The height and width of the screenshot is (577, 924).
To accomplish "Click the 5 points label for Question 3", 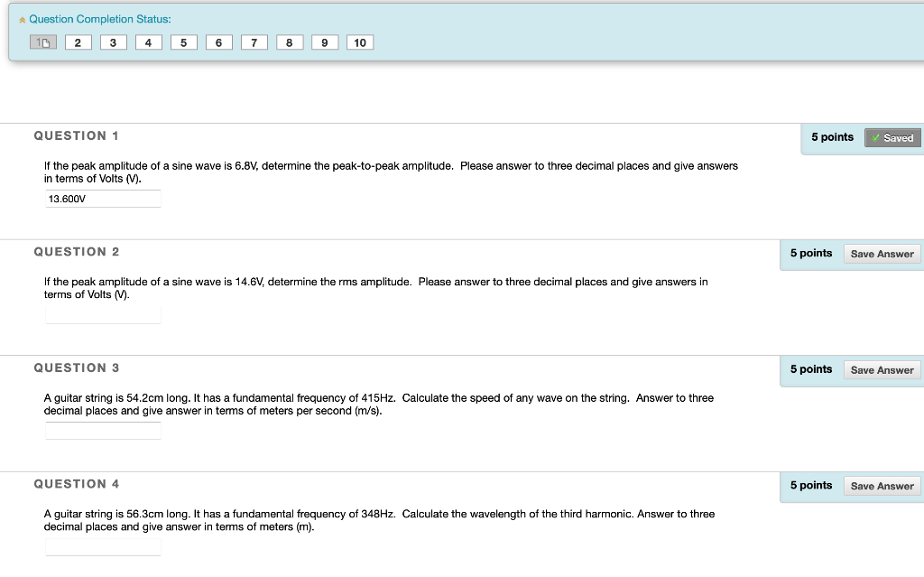I will [x=811, y=369].
